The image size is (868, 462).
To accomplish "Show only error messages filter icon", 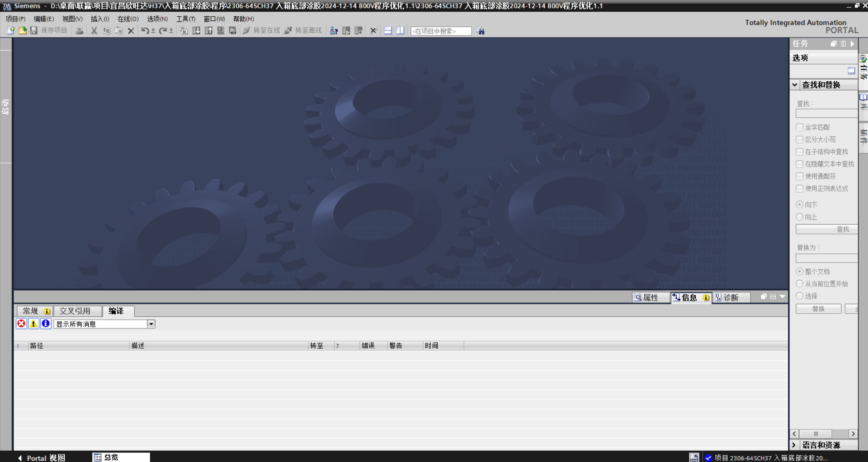I will (21, 324).
